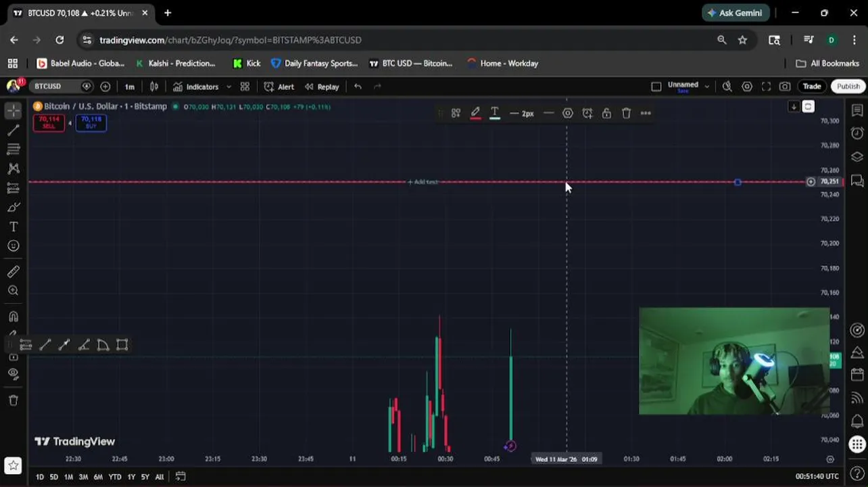
Task: Add alert on the horizontal line
Action: click(x=587, y=113)
